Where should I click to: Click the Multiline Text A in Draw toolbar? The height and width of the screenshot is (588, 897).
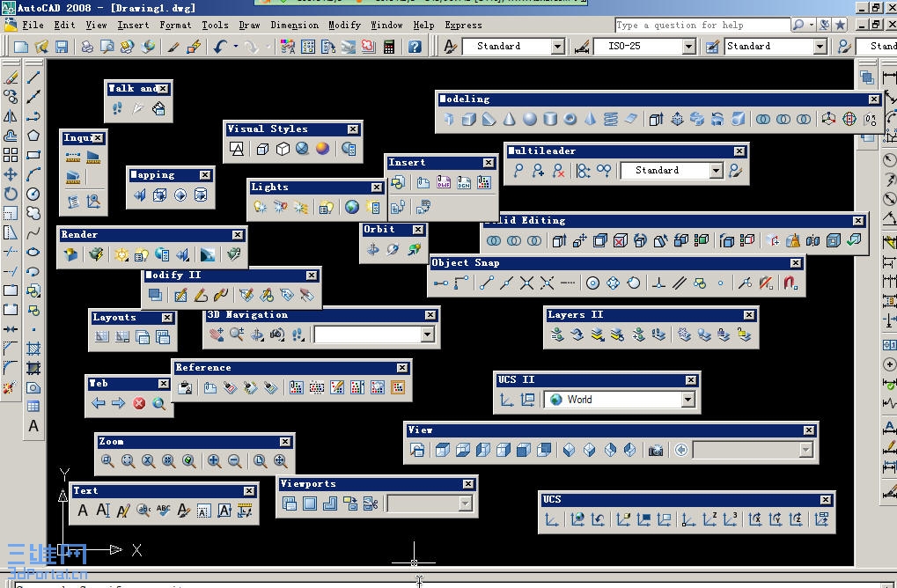click(x=33, y=426)
